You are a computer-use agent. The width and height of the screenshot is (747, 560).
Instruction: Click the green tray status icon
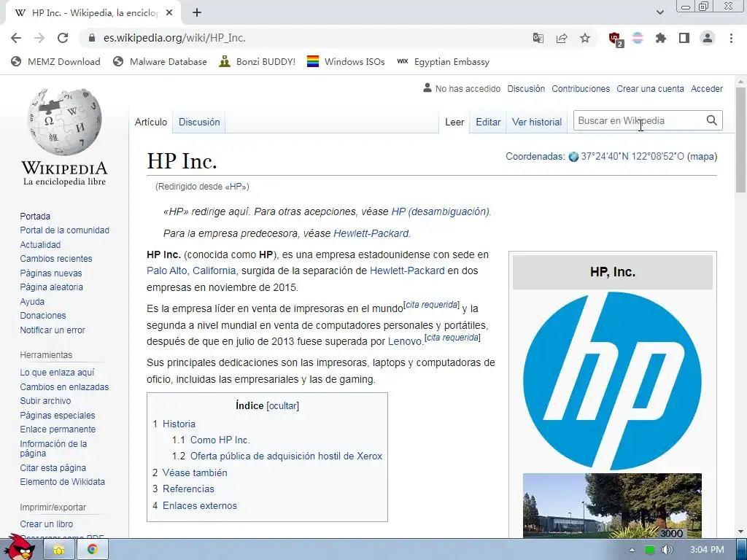[x=649, y=550]
